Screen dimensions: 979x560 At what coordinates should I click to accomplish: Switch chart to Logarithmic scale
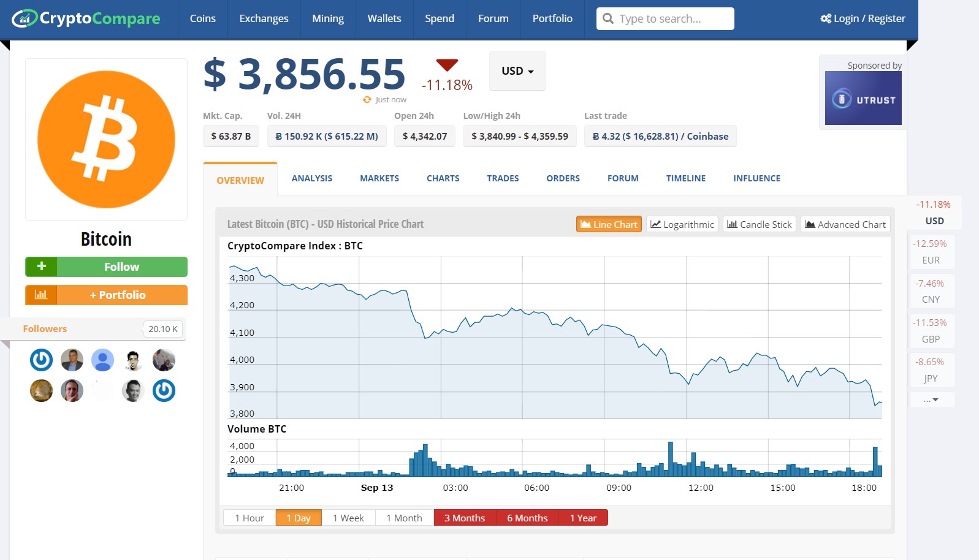682,224
